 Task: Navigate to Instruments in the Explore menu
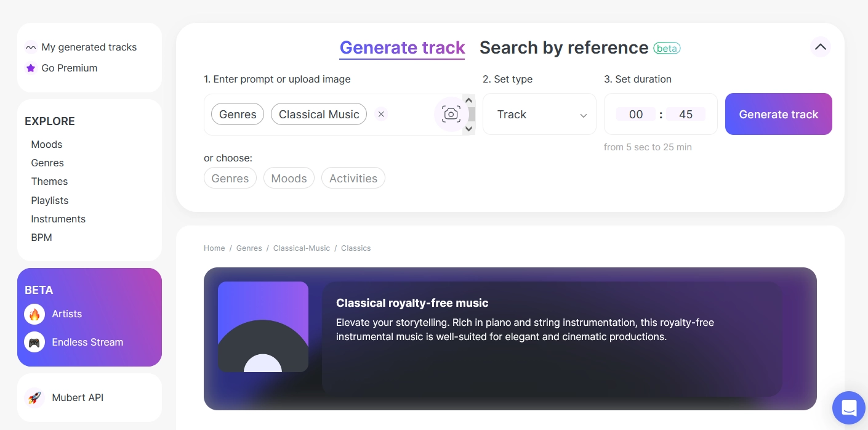point(58,219)
